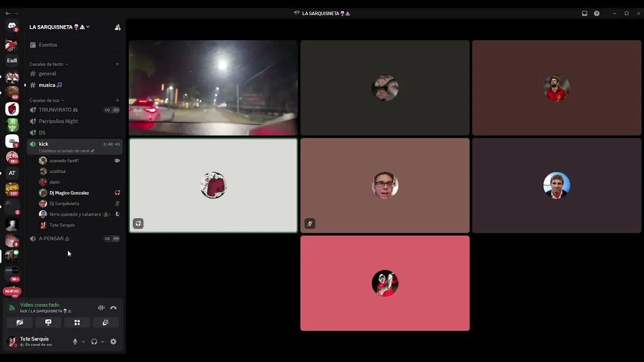Focus the dark gray participant tile with couple avatar
The height and width of the screenshot is (362, 644).
pyautogui.click(x=385, y=88)
